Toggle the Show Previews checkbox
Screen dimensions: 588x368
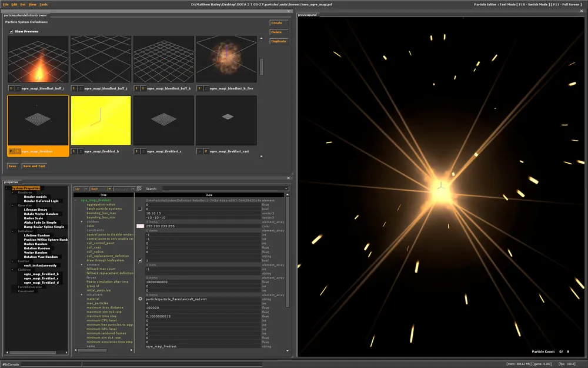click(11, 32)
